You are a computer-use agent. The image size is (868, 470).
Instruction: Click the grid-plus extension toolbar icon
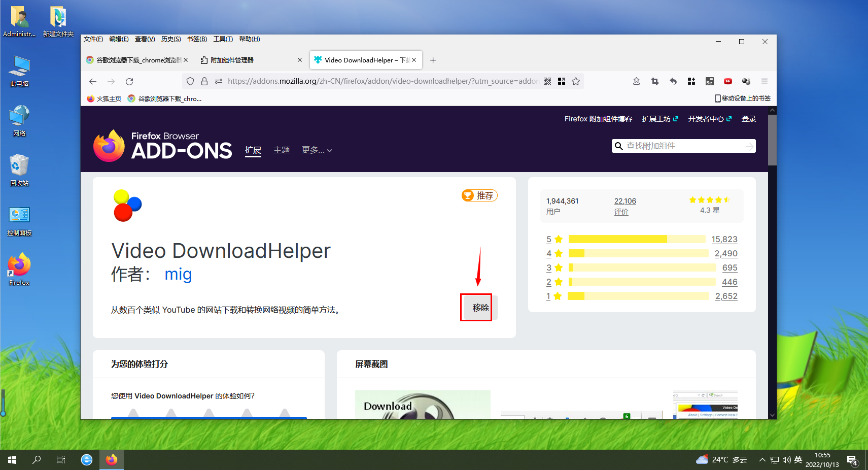(691, 81)
